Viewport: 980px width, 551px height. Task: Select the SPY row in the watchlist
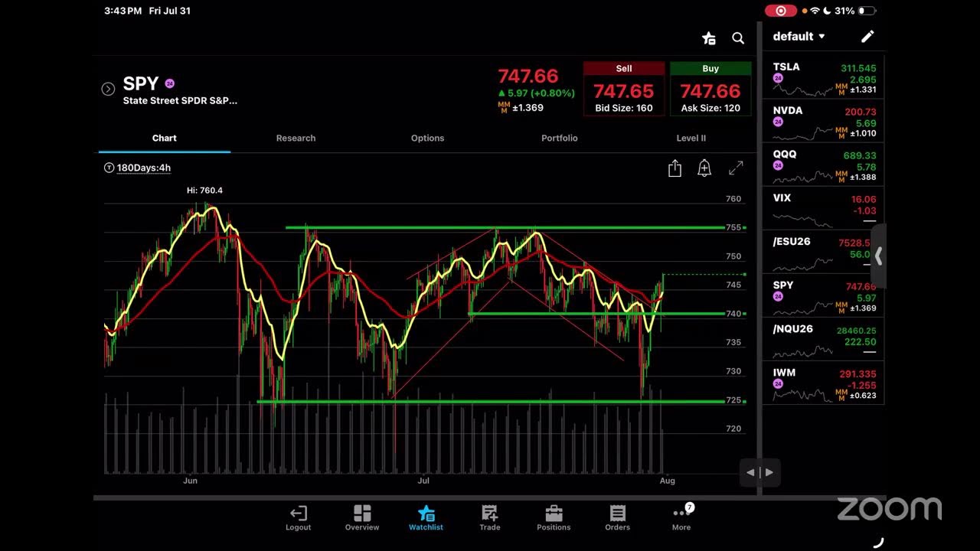[824, 295]
